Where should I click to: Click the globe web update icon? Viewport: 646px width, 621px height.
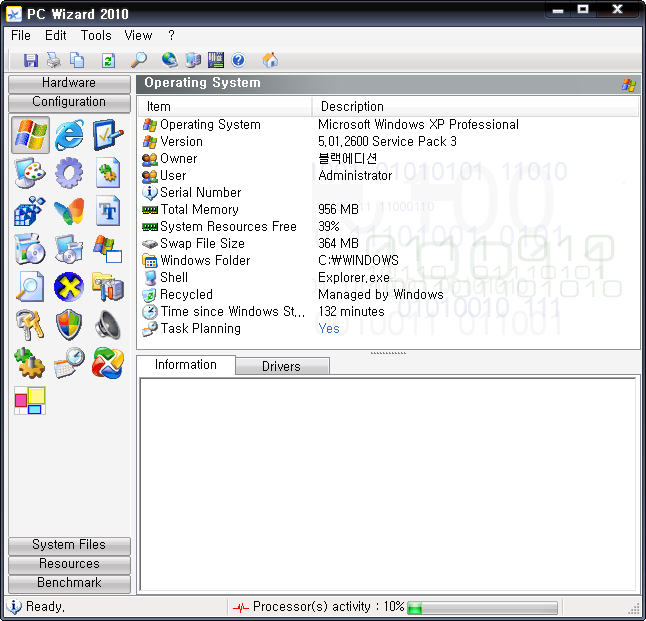coord(170,61)
